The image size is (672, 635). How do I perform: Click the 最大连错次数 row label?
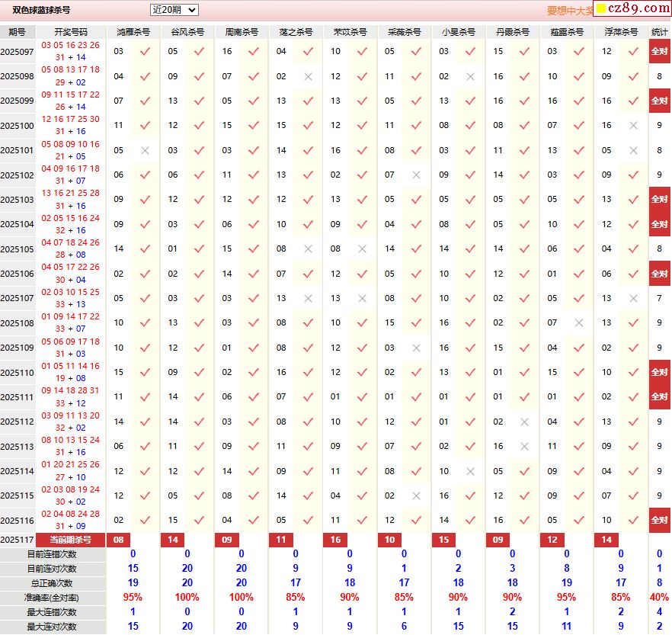53,612
